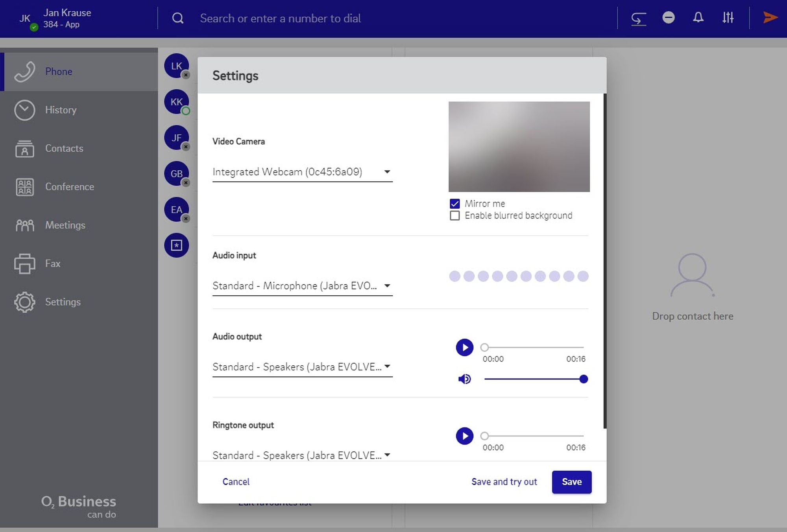Expand the Audio output speakers dropdown
Image resolution: width=787 pixels, height=532 pixels.
pos(302,367)
